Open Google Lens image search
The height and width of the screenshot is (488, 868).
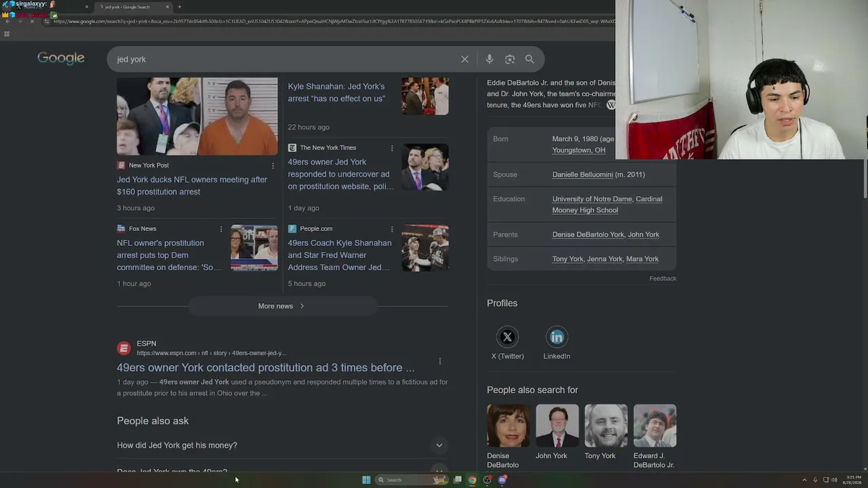(510, 59)
